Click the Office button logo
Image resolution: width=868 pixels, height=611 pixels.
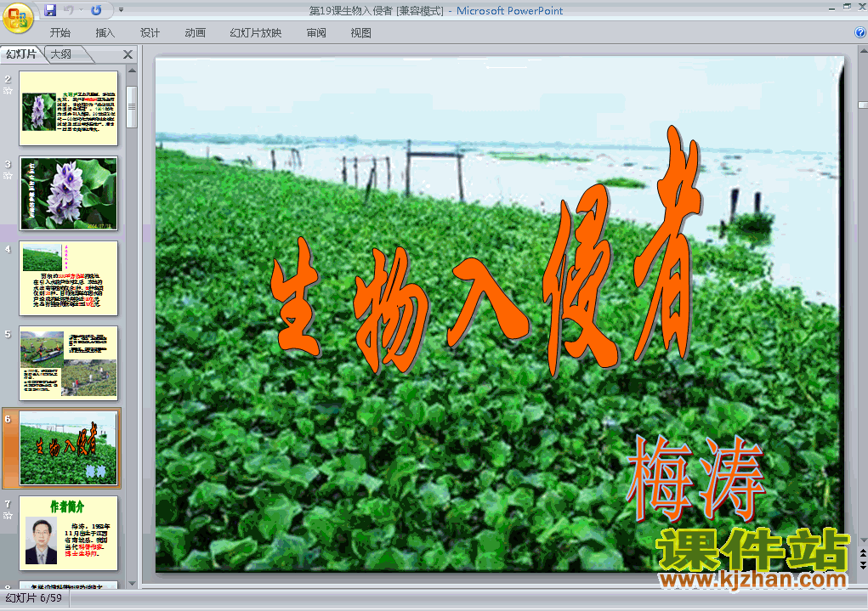point(18,18)
